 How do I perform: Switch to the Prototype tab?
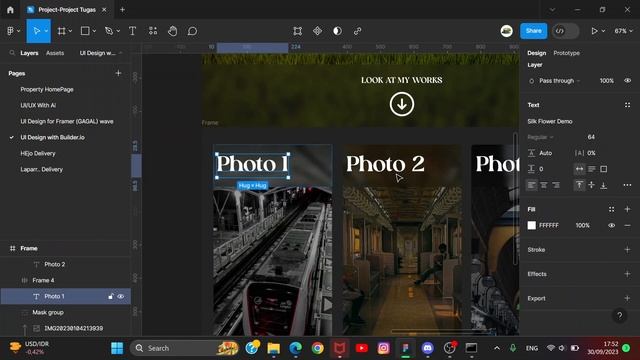[x=567, y=53]
